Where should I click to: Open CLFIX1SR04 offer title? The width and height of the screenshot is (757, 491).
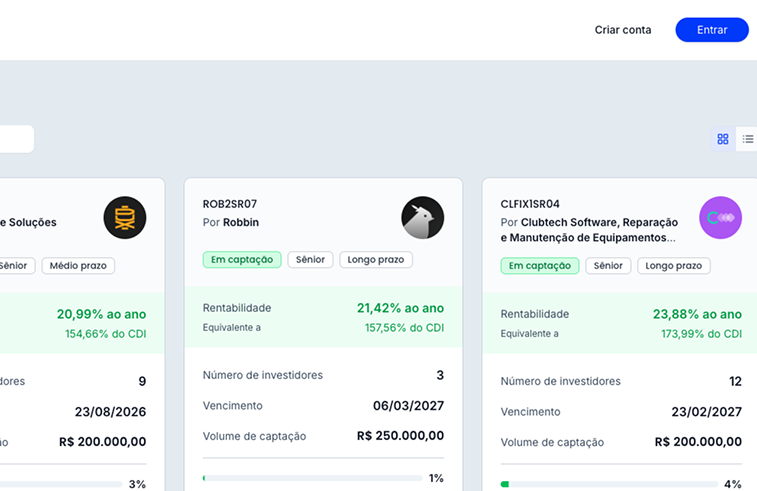(x=530, y=204)
